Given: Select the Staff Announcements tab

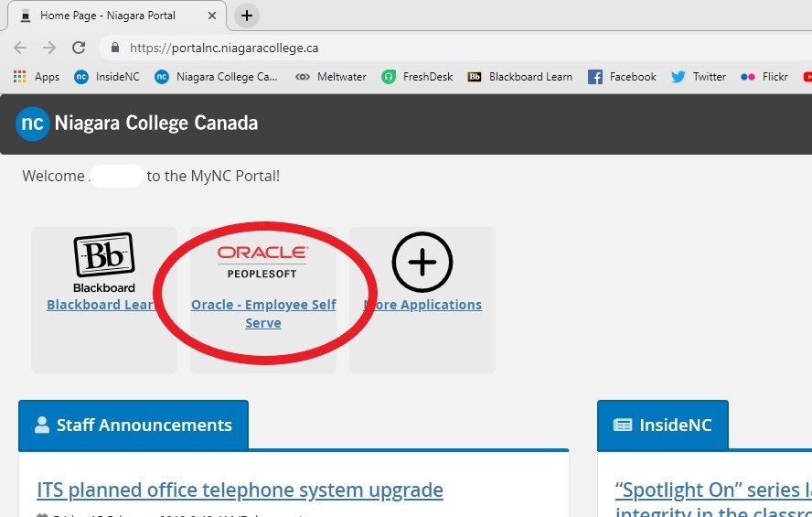Looking at the screenshot, I should tap(134, 425).
